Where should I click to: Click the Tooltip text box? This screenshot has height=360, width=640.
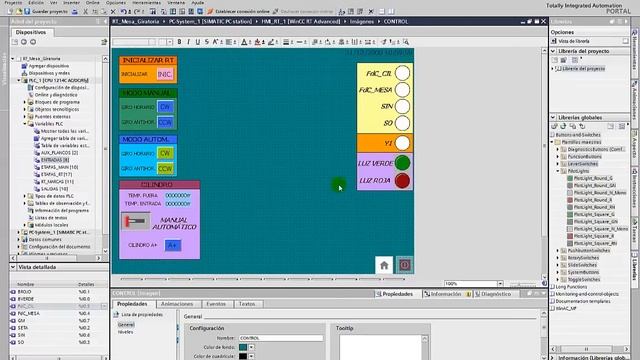point(381,347)
